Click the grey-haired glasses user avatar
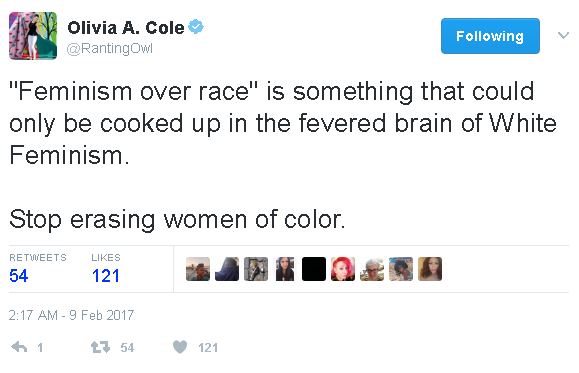 pyautogui.click(x=372, y=269)
